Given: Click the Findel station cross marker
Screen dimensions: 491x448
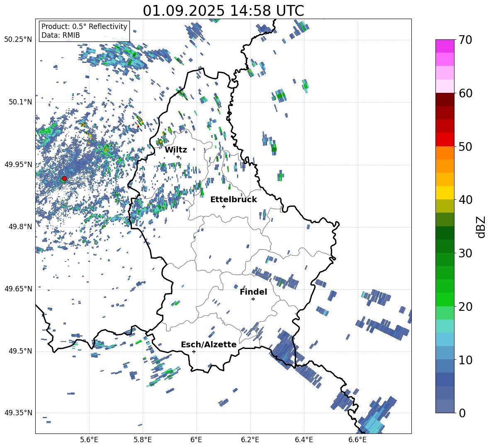Looking at the screenshot, I should (253, 299).
